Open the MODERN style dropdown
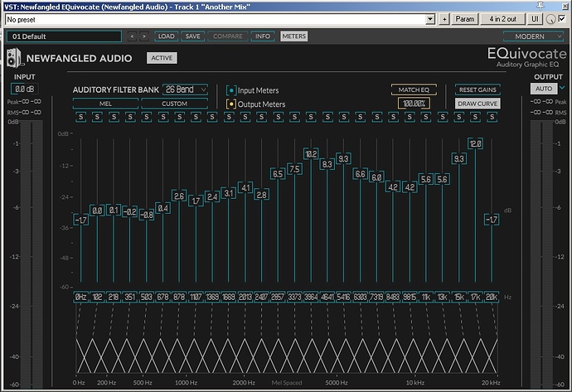This screenshot has height=392, width=572. click(533, 36)
